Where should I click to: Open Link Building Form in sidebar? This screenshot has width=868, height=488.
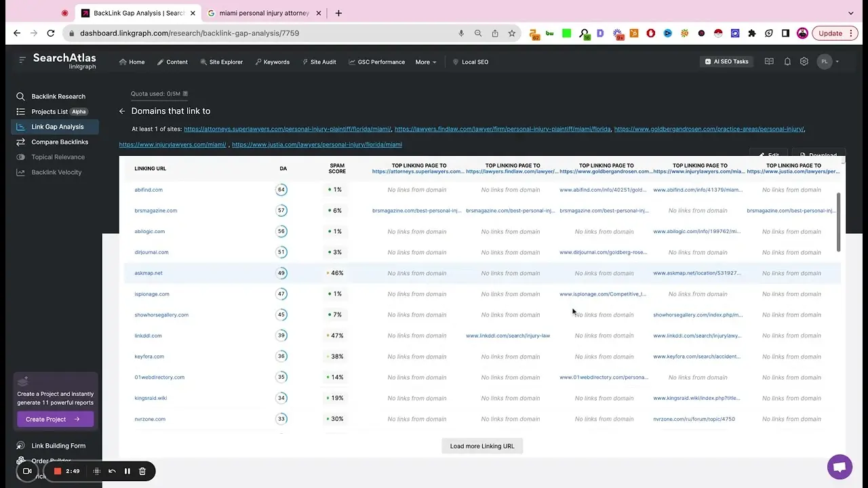(58, 446)
